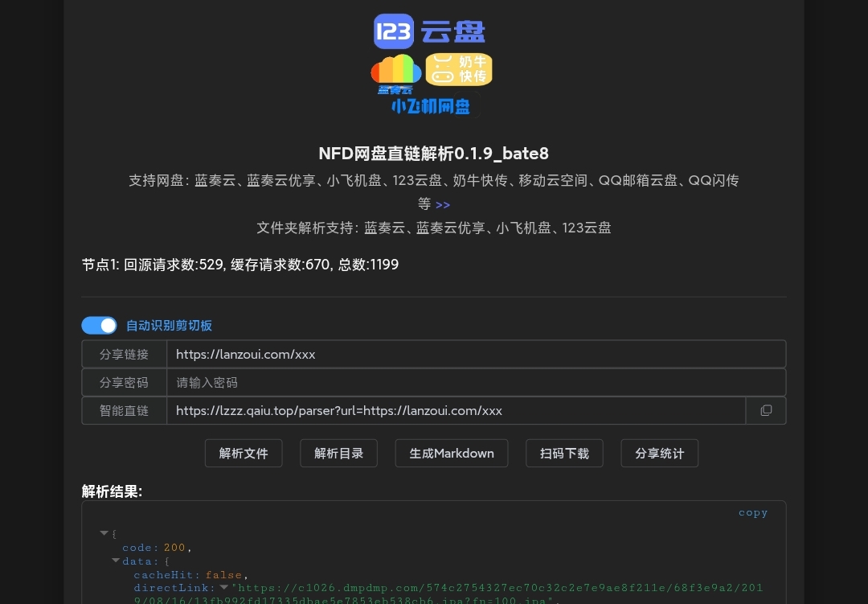The width and height of the screenshot is (868, 604).
Task: Click the cacheHit: false line
Action: [190, 574]
